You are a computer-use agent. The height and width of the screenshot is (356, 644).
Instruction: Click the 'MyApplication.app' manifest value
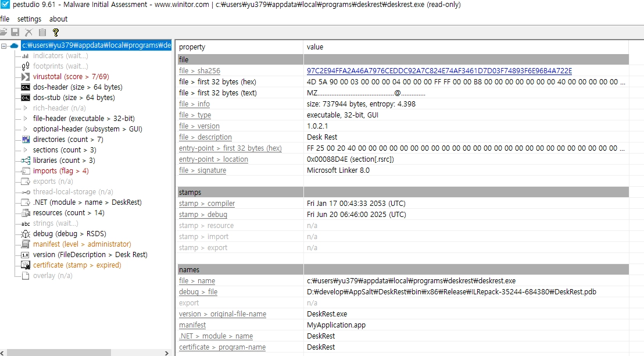click(336, 325)
